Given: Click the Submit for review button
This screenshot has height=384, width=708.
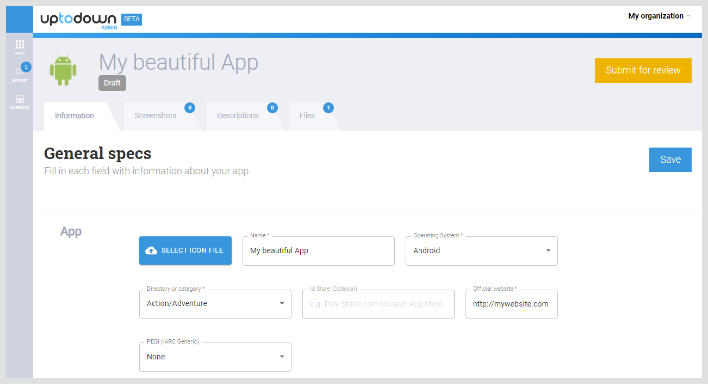Looking at the screenshot, I should pyautogui.click(x=643, y=70).
